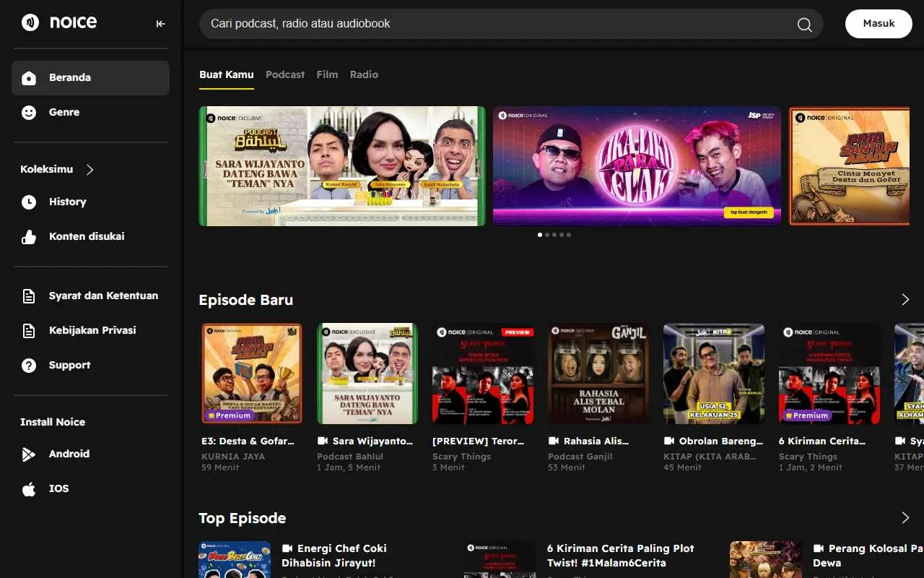Click the Genre smiley icon
Viewport: 924px width, 578px height.
tap(29, 113)
